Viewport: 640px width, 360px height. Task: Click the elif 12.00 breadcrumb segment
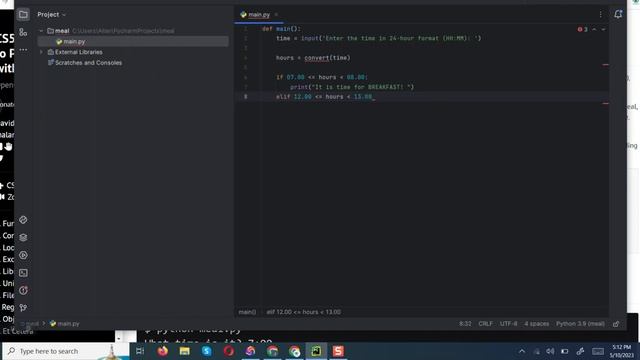[304, 312]
